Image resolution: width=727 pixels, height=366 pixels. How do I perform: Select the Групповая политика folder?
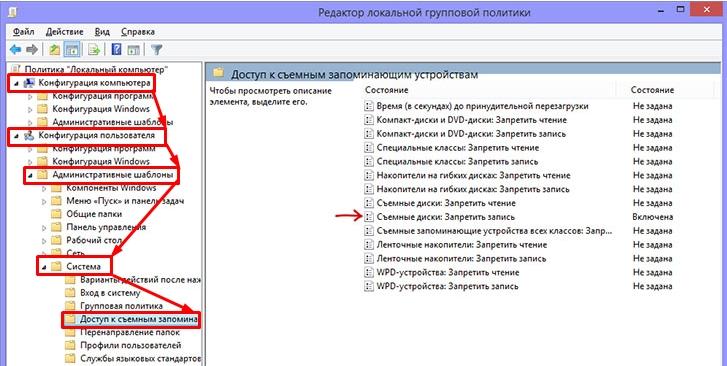(121, 306)
